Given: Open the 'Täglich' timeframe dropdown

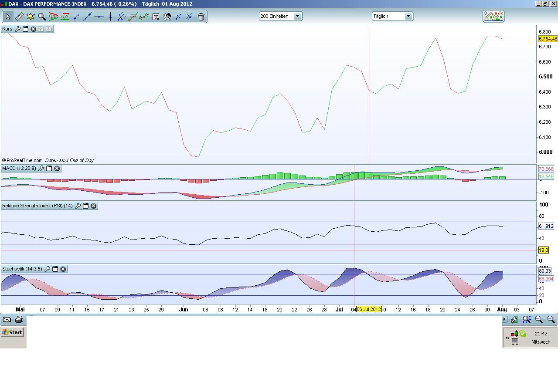Looking at the screenshot, I should tap(408, 16).
